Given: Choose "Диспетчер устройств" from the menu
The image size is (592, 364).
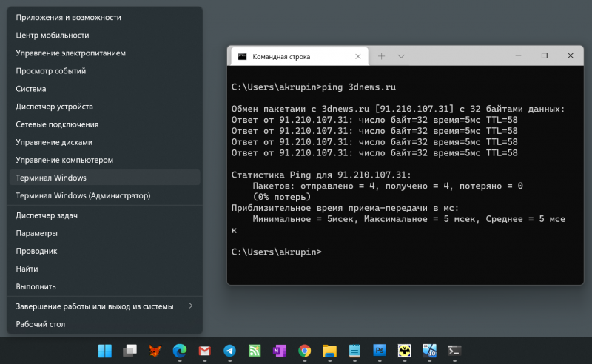Looking at the screenshot, I should click(x=54, y=107).
